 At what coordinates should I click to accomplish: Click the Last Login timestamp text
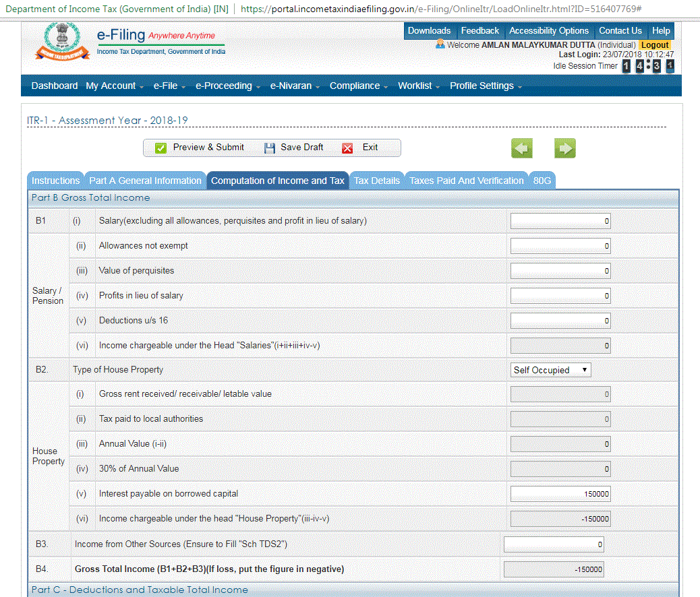click(616, 55)
